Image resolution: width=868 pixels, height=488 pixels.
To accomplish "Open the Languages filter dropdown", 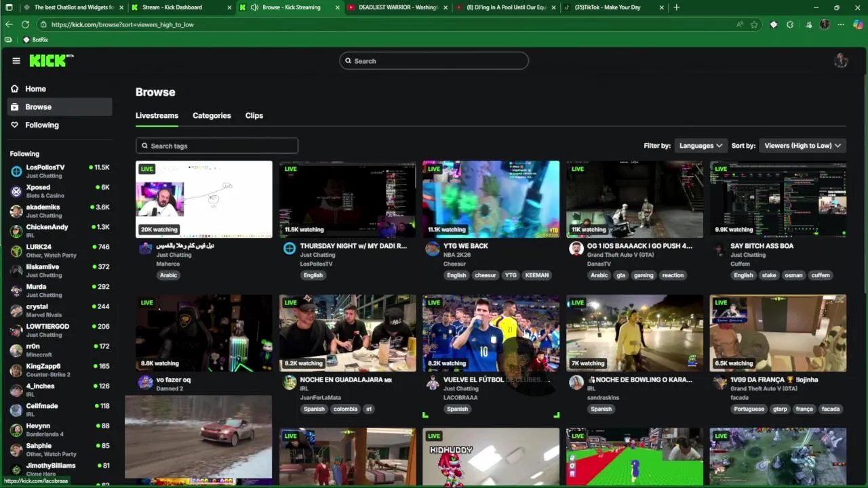I will pyautogui.click(x=701, y=146).
